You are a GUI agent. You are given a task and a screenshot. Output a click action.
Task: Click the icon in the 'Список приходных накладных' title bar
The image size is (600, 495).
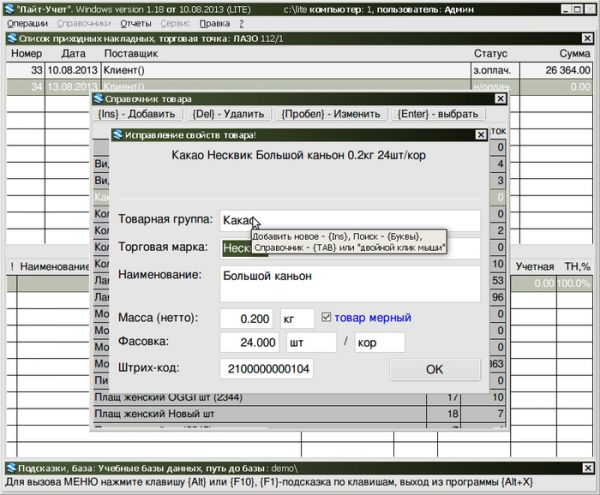coord(11,38)
